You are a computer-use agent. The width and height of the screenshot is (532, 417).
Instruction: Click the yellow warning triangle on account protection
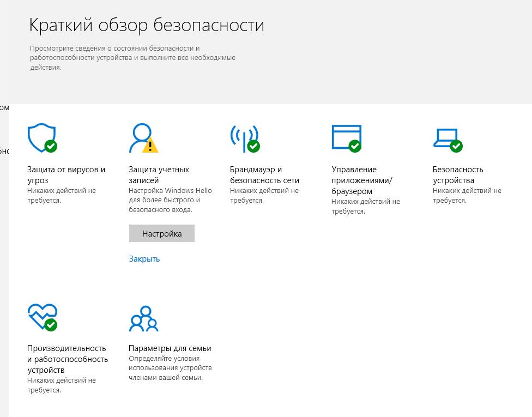click(x=150, y=145)
